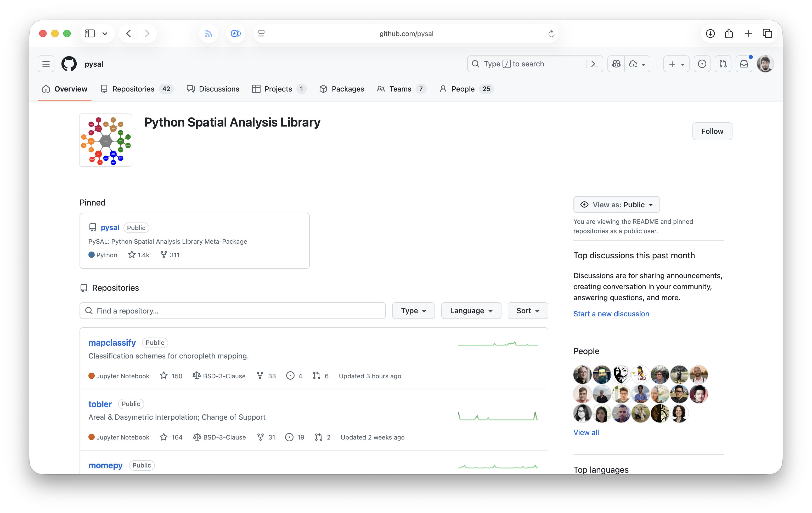Focus the Find a repository search field

point(233,311)
